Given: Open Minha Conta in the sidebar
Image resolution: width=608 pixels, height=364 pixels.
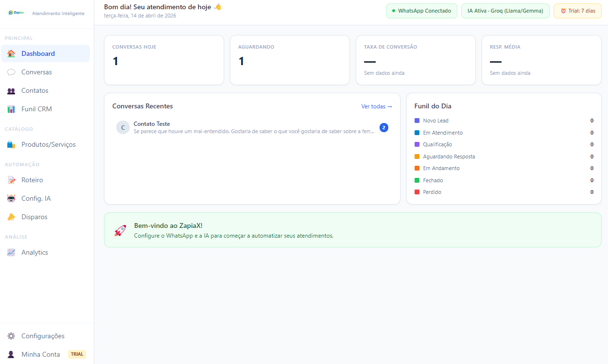Looking at the screenshot, I should (x=41, y=354).
